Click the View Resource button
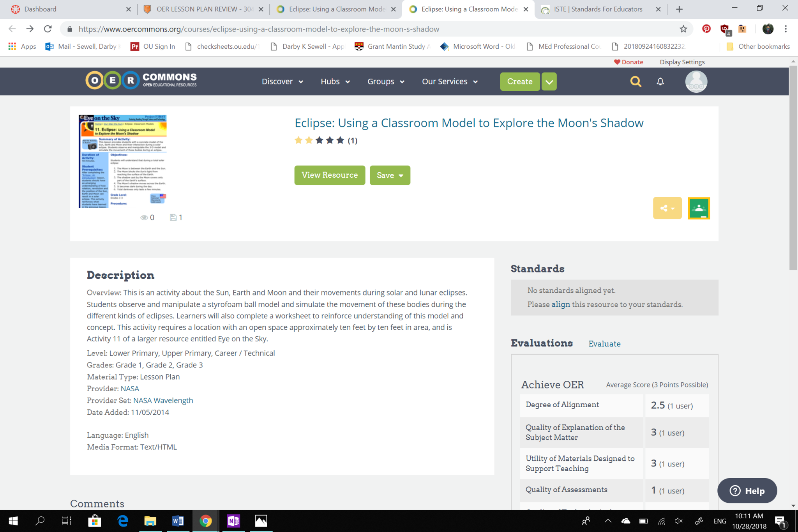 [330, 175]
